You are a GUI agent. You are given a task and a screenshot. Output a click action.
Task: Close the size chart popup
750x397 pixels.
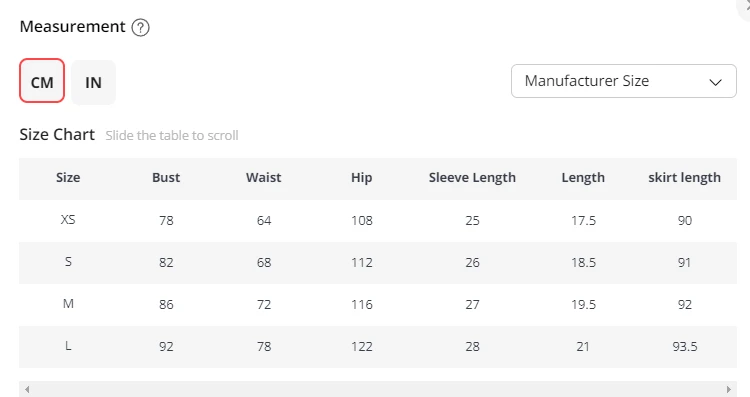point(744,7)
